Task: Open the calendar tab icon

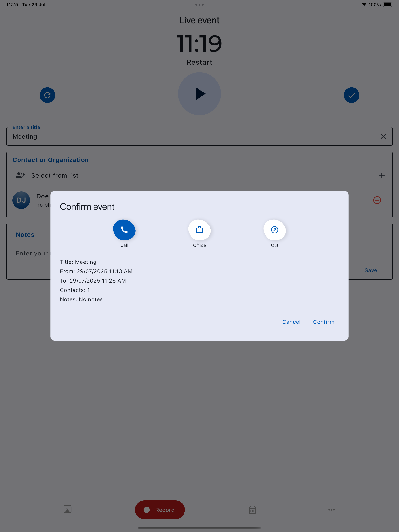Action: [x=252, y=510]
